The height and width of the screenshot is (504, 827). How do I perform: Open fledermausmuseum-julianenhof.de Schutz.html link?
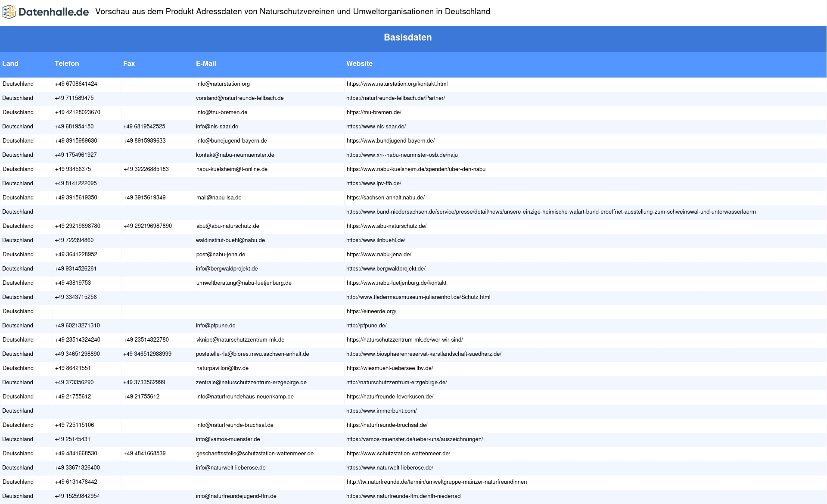pos(418,297)
